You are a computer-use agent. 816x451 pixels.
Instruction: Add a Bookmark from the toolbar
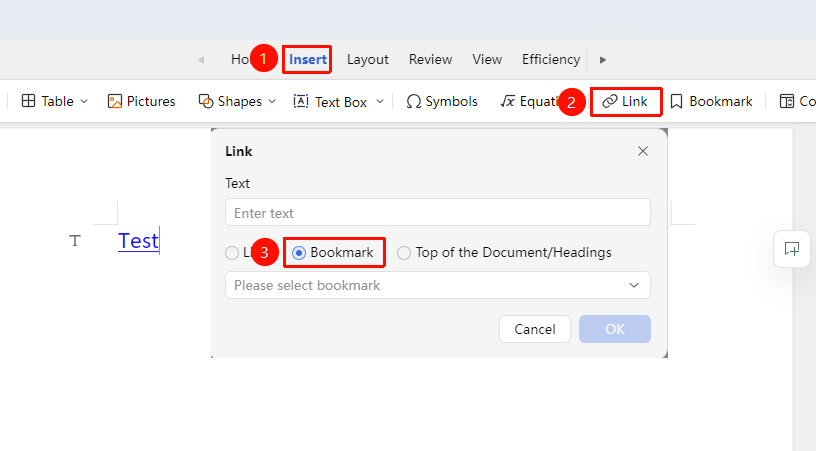[x=711, y=101]
